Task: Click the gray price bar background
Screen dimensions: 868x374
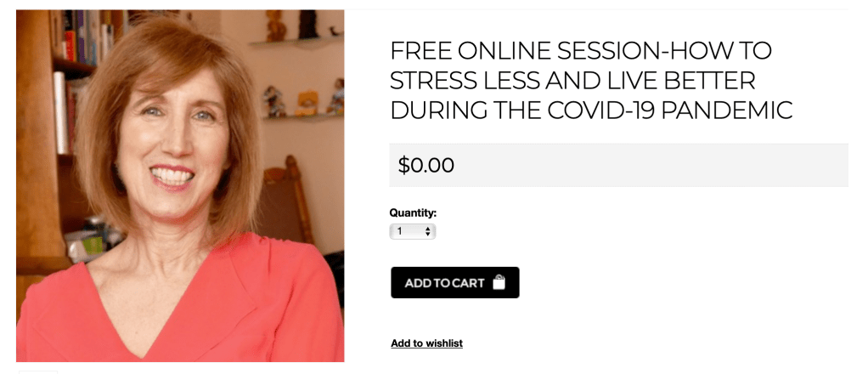Action: [619, 165]
